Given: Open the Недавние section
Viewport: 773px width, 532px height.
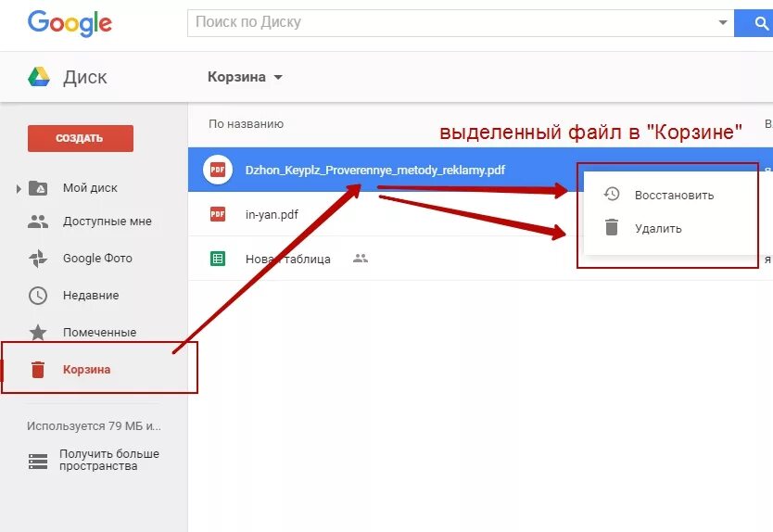Looking at the screenshot, I should [91, 296].
